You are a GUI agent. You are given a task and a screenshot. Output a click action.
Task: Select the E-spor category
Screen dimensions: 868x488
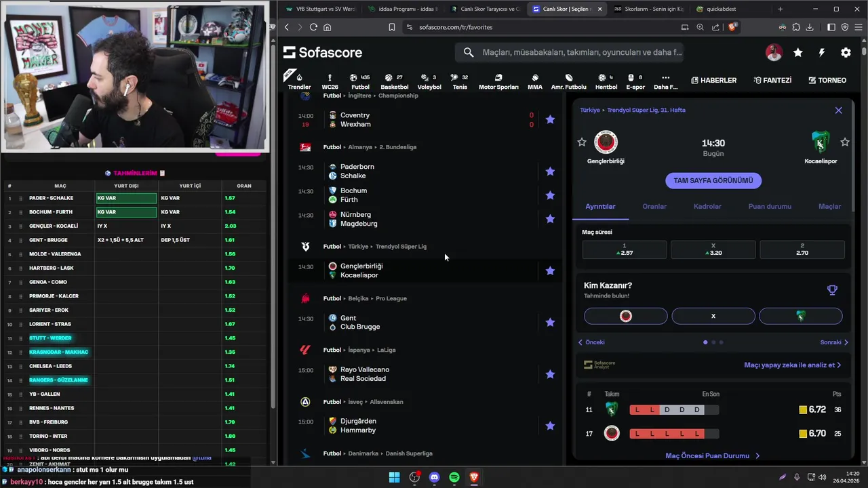pos(635,81)
